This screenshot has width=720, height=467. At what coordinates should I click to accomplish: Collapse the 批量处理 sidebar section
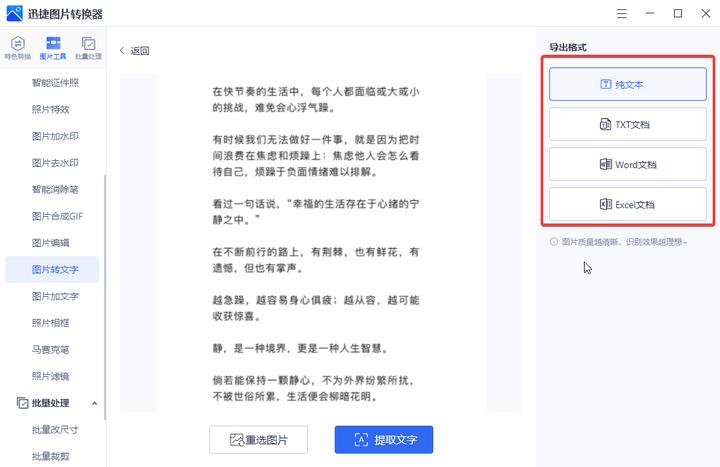coord(94,403)
